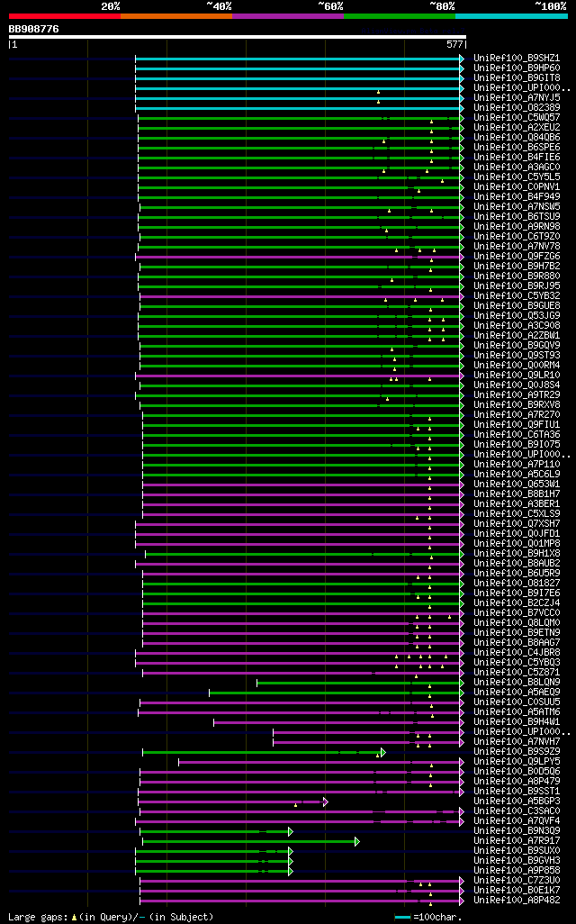This screenshot has width=576, height=924.
Task: Select subject label UniRef100_Q53JG9
Action: pos(517,316)
